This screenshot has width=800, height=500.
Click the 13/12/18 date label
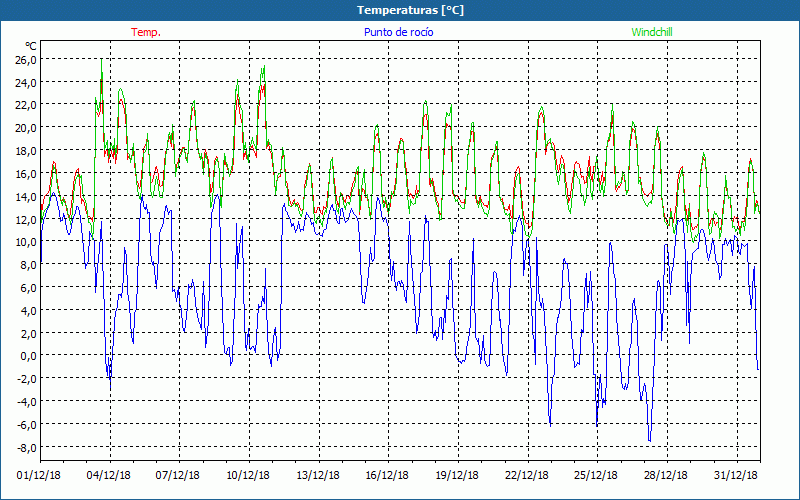(318, 475)
